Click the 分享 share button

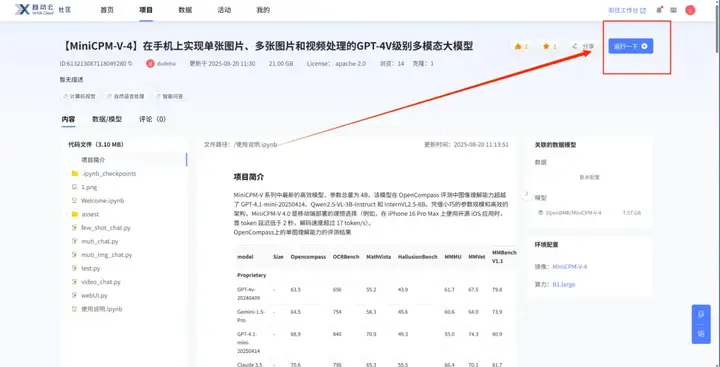click(583, 46)
